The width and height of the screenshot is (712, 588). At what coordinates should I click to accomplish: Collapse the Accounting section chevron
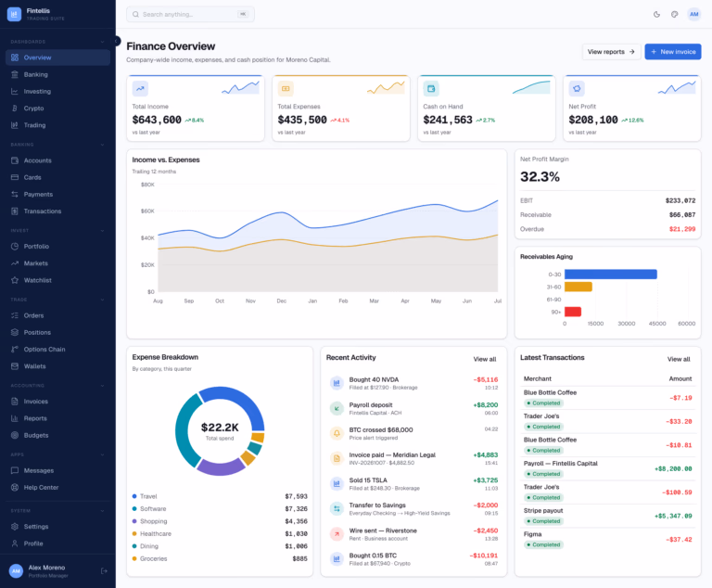point(102,385)
